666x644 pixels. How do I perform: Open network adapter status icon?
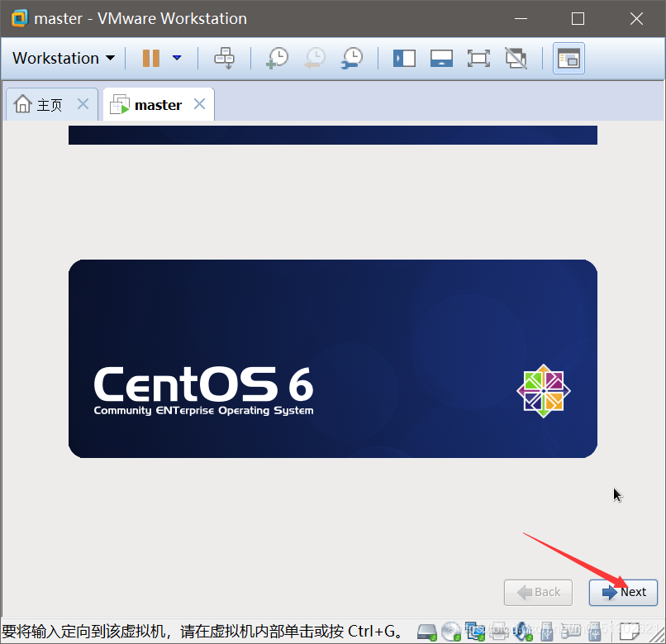coord(474,632)
